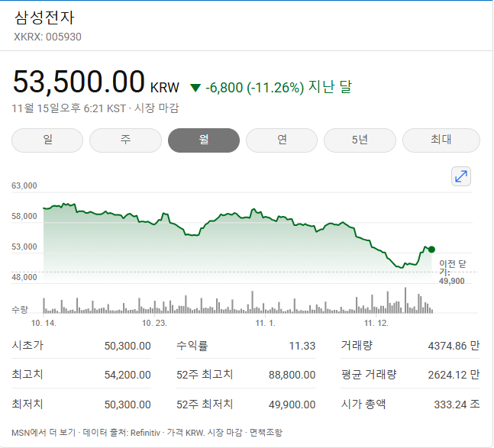Click the 52주 최고치 value 88,800.00

pyautogui.click(x=292, y=375)
